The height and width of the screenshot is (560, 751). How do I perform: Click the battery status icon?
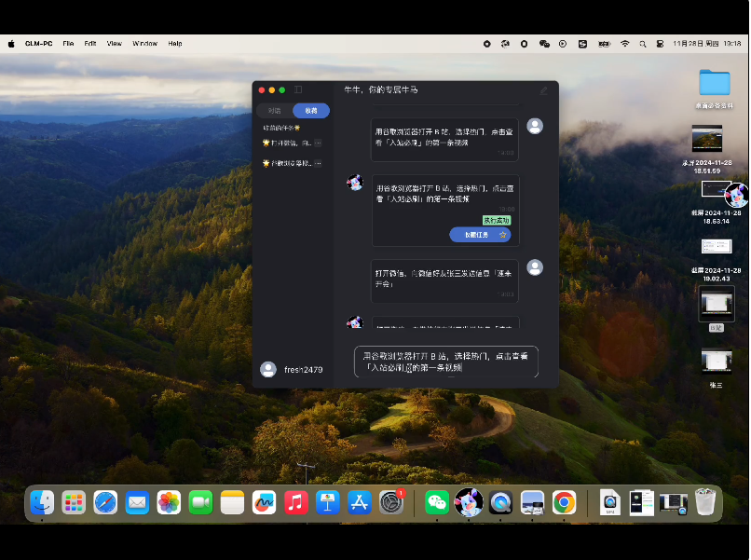click(x=604, y=44)
